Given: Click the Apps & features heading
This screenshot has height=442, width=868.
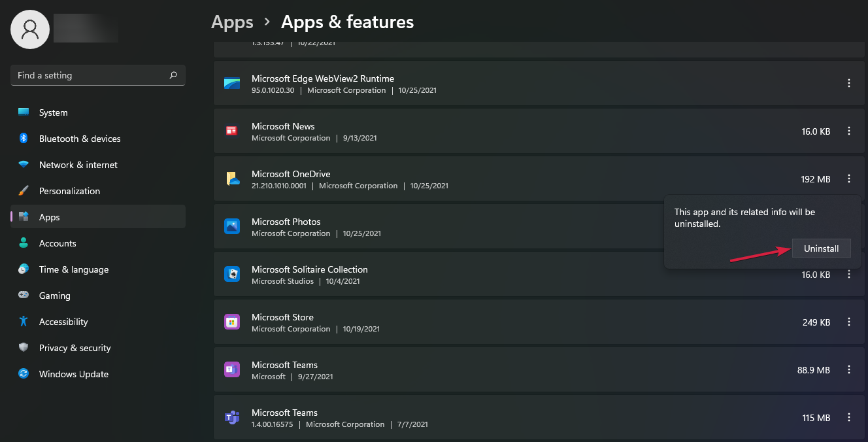Looking at the screenshot, I should tap(348, 22).
